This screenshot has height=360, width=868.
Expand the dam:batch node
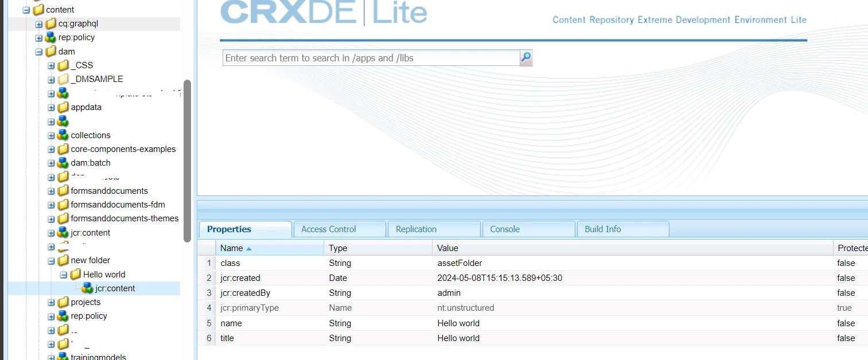(51, 163)
